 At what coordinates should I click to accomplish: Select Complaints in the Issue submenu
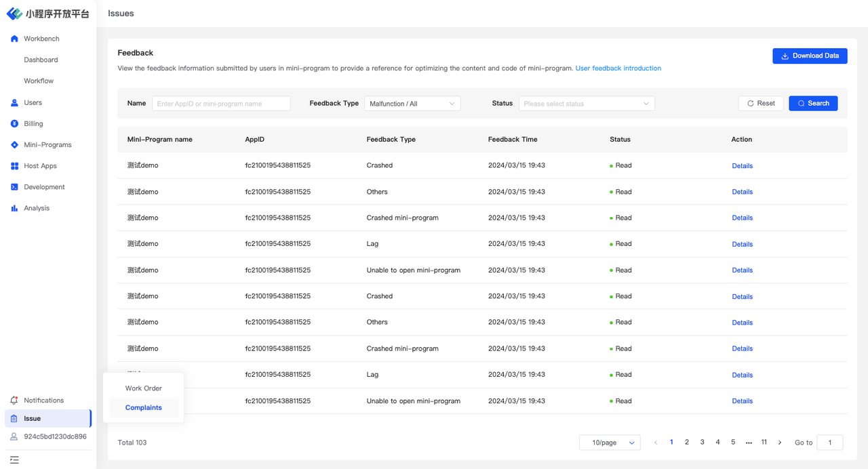coord(143,408)
